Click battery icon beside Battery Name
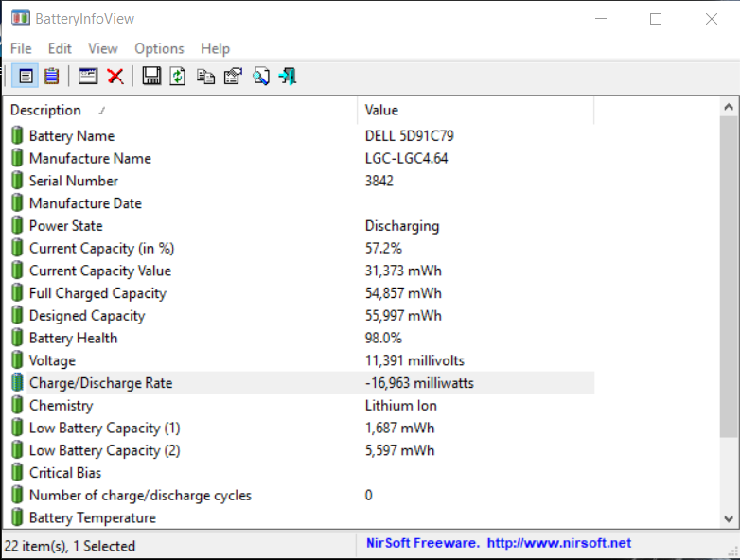 17,135
